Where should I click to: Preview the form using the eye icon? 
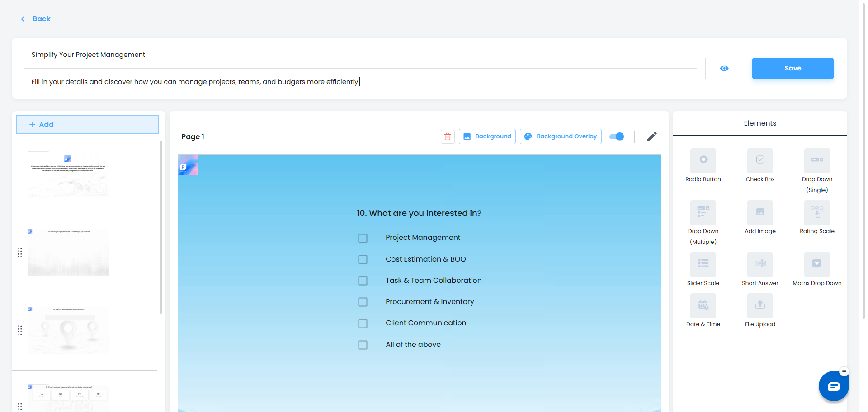724,68
